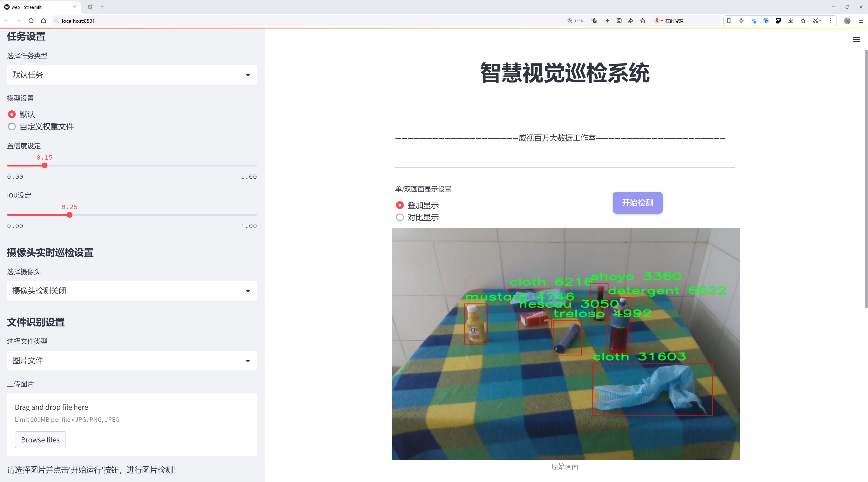Open the blue translate extension icon
This screenshot has width=868, height=482.
pyautogui.click(x=766, y=21)
